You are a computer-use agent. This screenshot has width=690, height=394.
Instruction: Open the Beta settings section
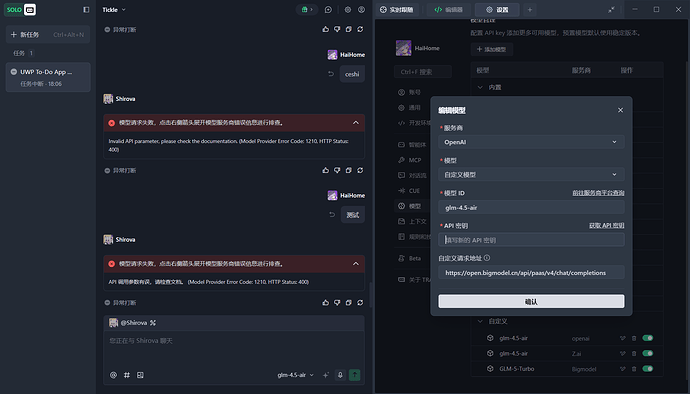(x=410, y=258)
